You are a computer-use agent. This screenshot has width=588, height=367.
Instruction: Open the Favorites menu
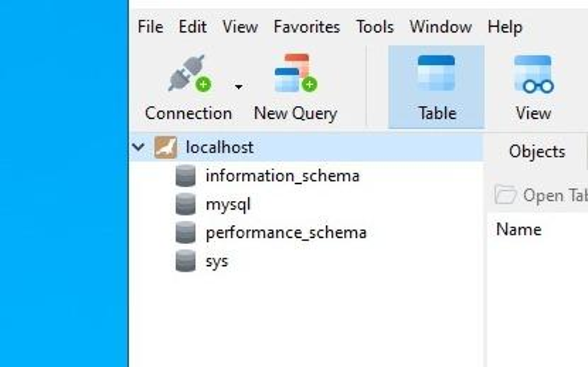click(306, 27)
